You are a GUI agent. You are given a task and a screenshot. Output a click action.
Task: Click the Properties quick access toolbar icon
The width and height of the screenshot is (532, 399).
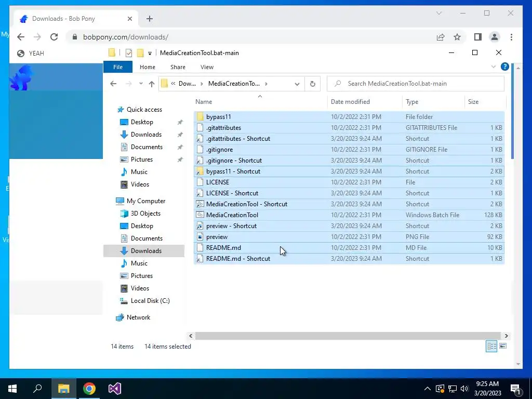[x=129, y=53]
